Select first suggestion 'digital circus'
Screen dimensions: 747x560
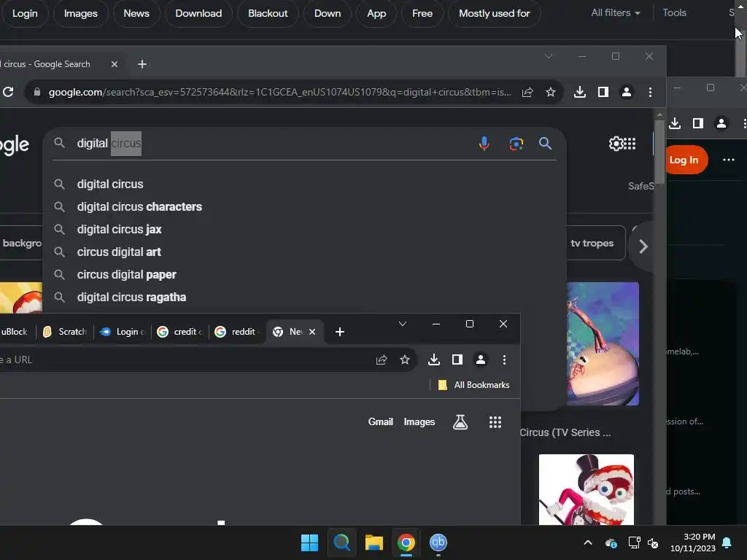coord(304,184)
